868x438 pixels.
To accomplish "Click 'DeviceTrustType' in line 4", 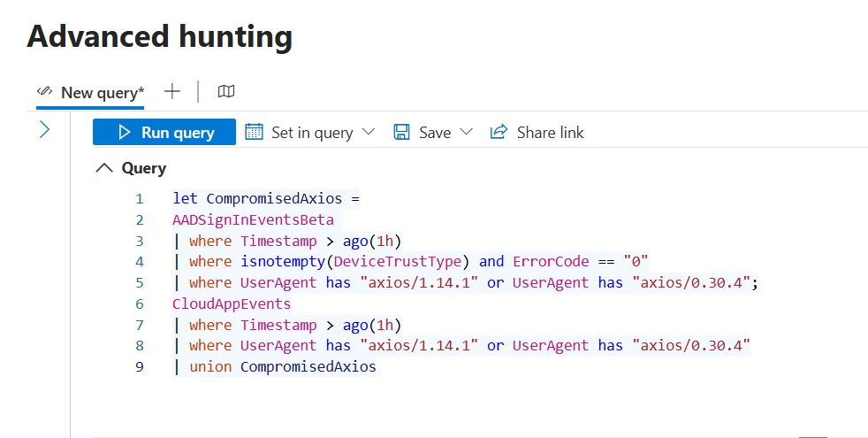I will [x=398, y=262].
